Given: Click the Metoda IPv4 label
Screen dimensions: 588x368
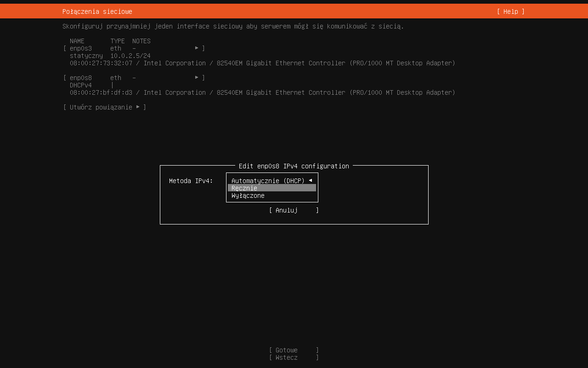Looking at the screenshot, I should [x=191, y=181].
